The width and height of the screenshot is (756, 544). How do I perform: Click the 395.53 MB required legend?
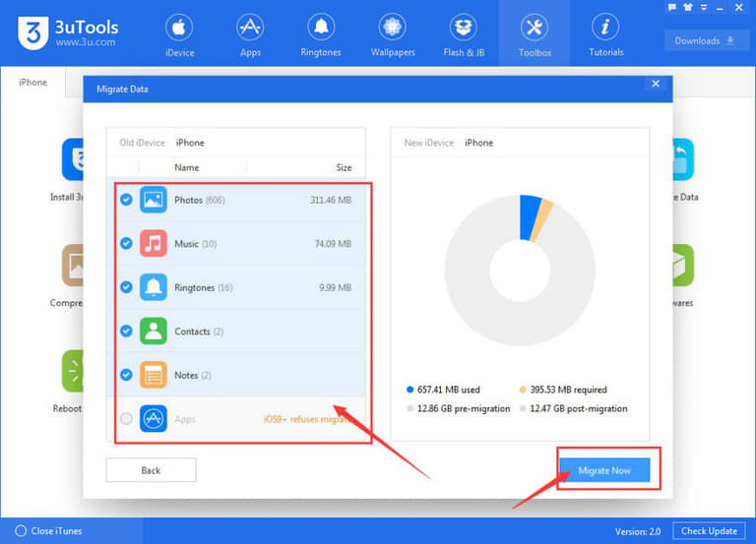click(x=563, y=390)
